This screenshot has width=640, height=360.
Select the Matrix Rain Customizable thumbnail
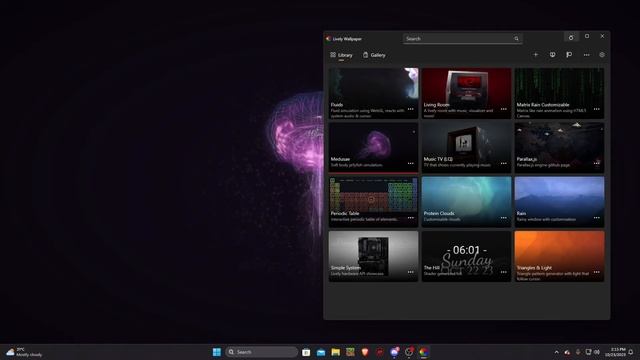coord(559,93)
